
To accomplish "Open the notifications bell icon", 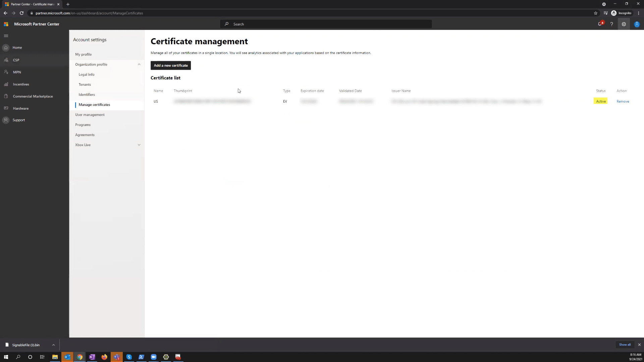I will click(x=600, y=24).
